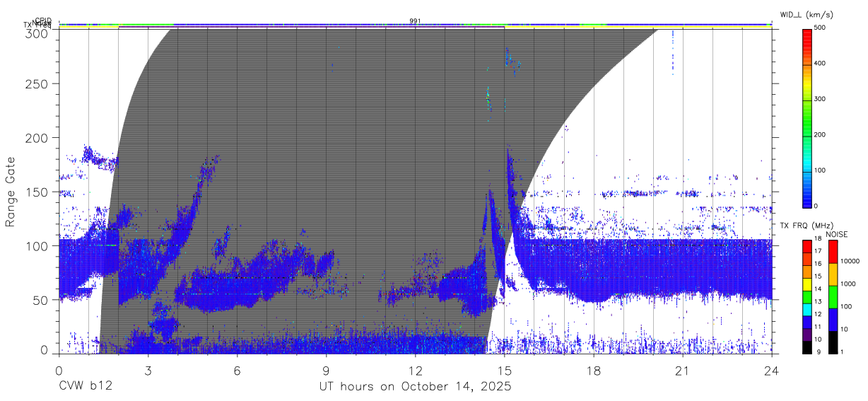Click the x-axis tick label 15
Viewport: 868px width, 401px height.
click(x=505, y=370)
